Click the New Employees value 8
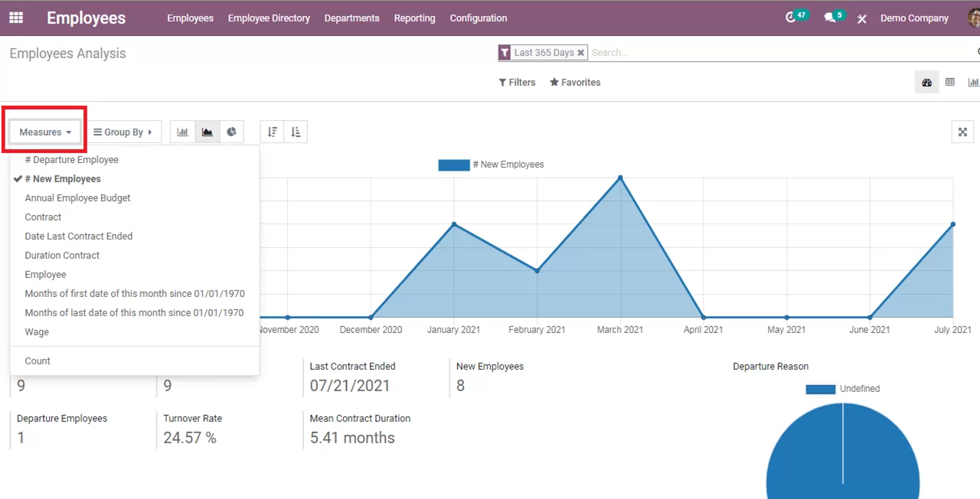Screen dimensions: 980x499 461,386
